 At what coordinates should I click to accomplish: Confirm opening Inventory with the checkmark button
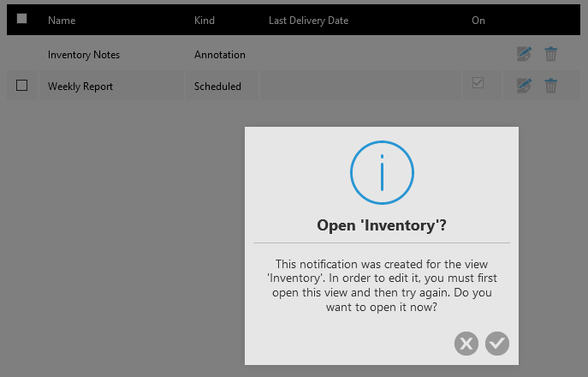tap(497, 344)
